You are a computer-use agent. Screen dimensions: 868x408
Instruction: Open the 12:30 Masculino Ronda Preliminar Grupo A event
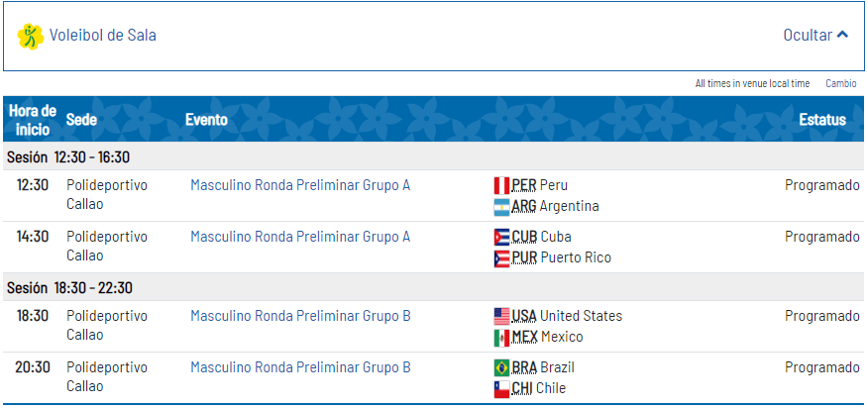300,185
